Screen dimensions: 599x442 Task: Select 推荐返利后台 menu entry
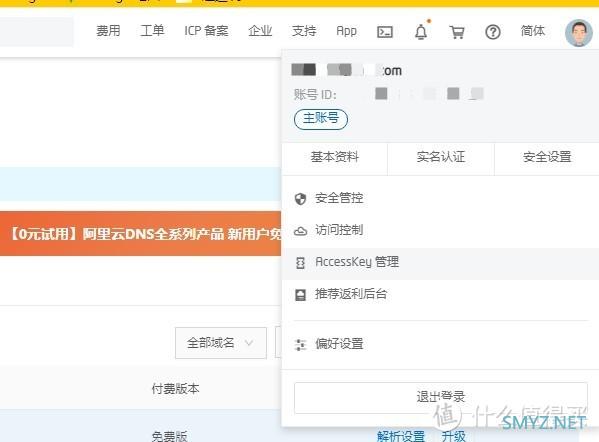pos(440,295)
